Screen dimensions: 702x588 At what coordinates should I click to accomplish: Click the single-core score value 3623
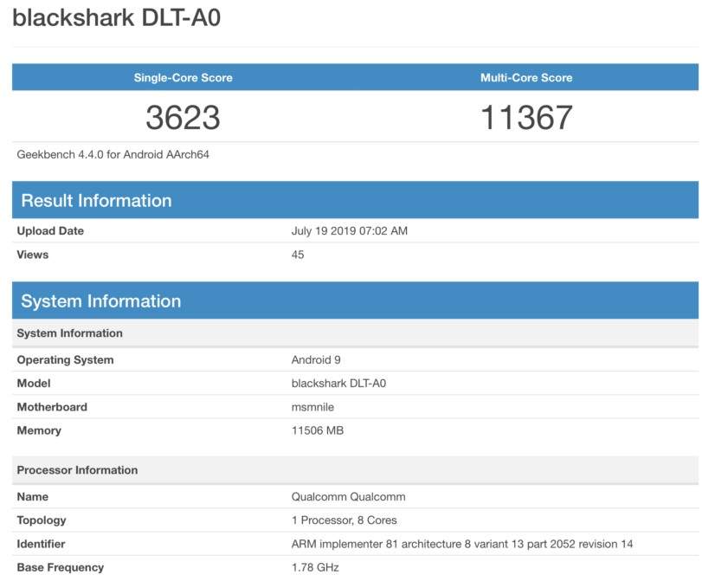183,118
